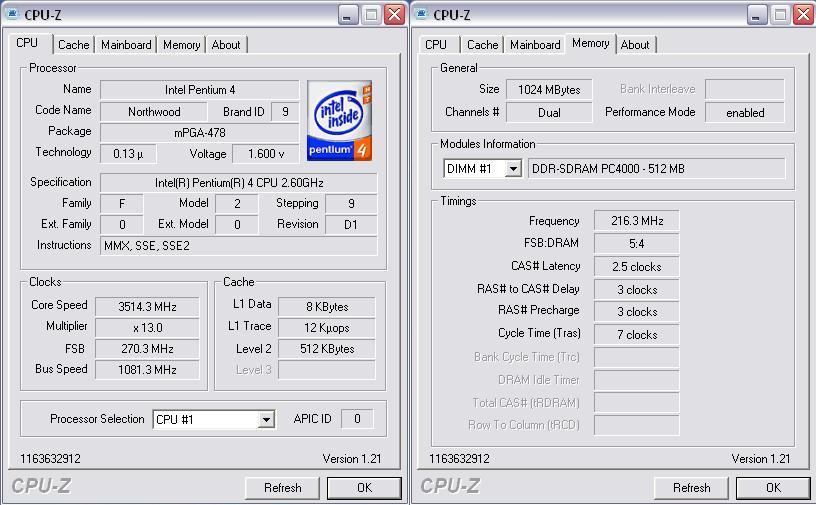This screenshot has width=816, height=505.
Task: Click the FSB:DRAM ratio value 5:4
Action: click(636, 244)
